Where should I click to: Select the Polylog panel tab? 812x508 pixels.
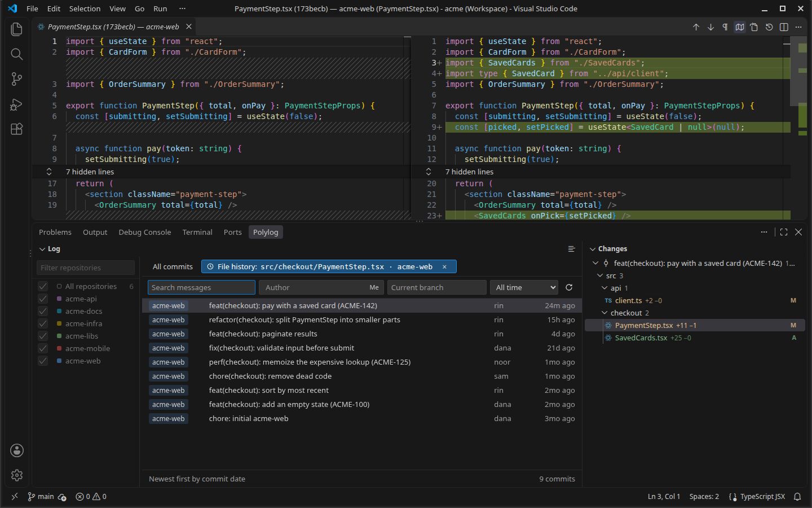tap(266, 232)
